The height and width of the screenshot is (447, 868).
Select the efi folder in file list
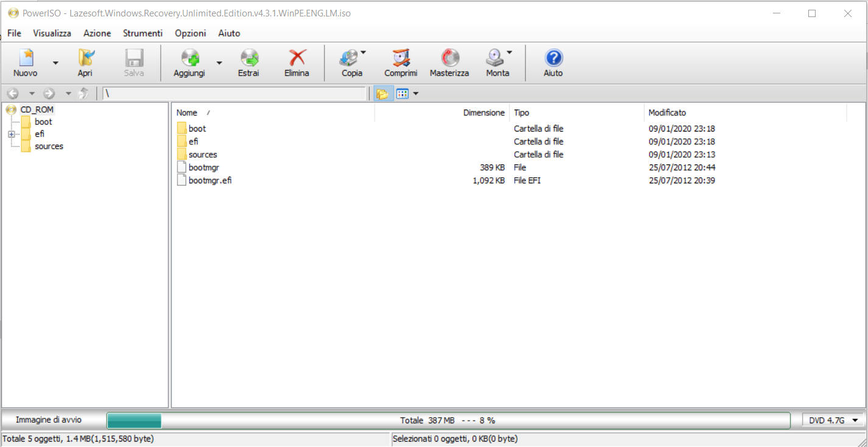point(193,141)
